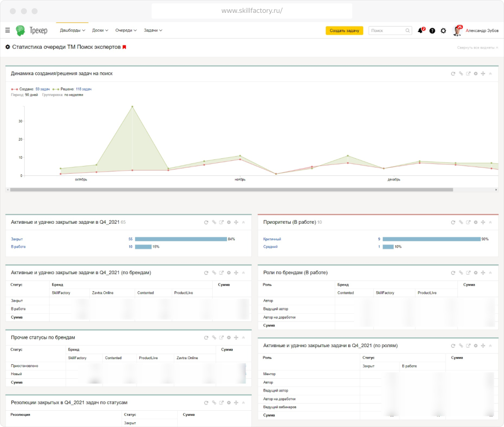Image resolution: width=504 pixels, height=427 pixels.
Task: Open the help question mark icon
Action: pos(432,31)
